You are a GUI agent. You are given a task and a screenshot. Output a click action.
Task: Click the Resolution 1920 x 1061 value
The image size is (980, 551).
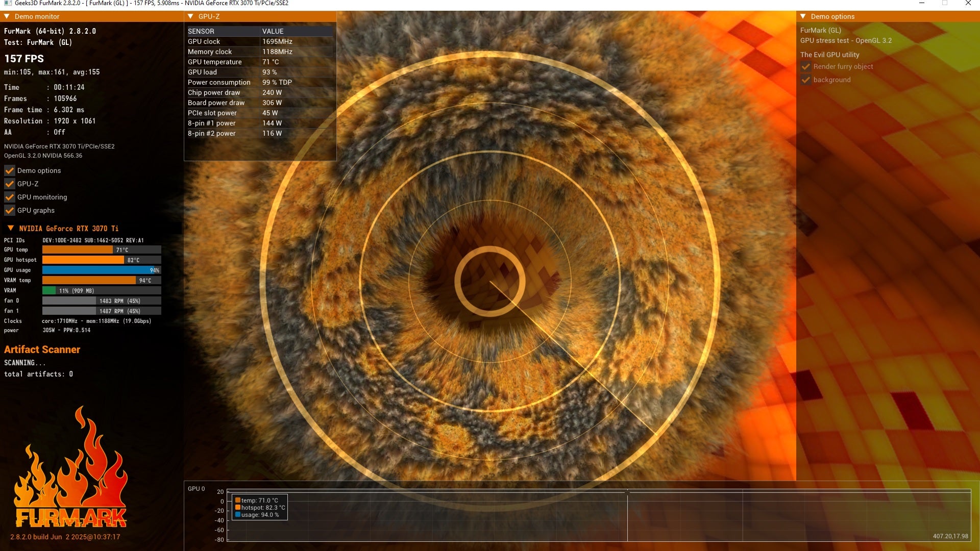(75, 121)
